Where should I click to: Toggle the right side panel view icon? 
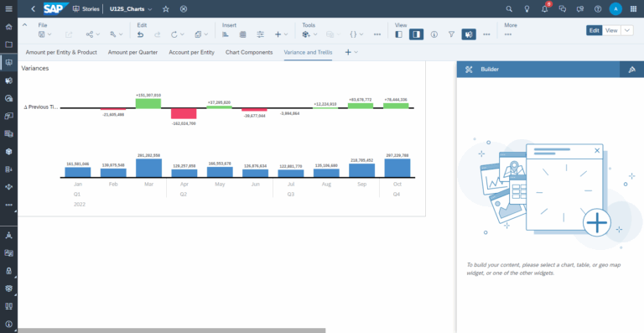tap(416, 34)
